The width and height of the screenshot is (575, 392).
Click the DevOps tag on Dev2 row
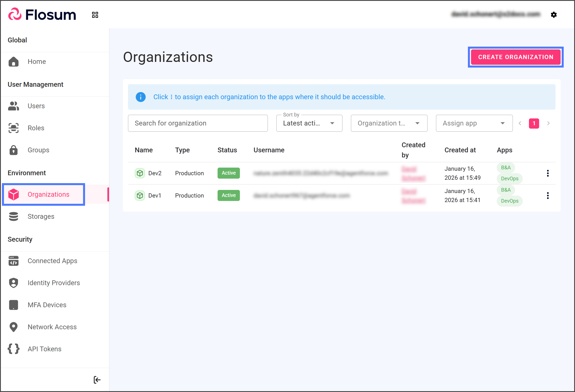pyautogui.click(x=509, y=179)
